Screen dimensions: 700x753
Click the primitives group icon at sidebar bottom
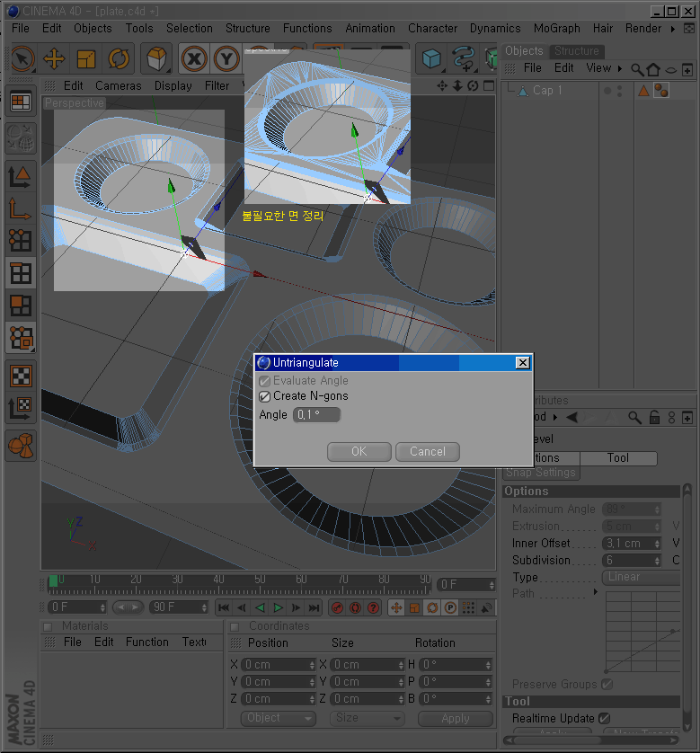click(x=21, y=446)
